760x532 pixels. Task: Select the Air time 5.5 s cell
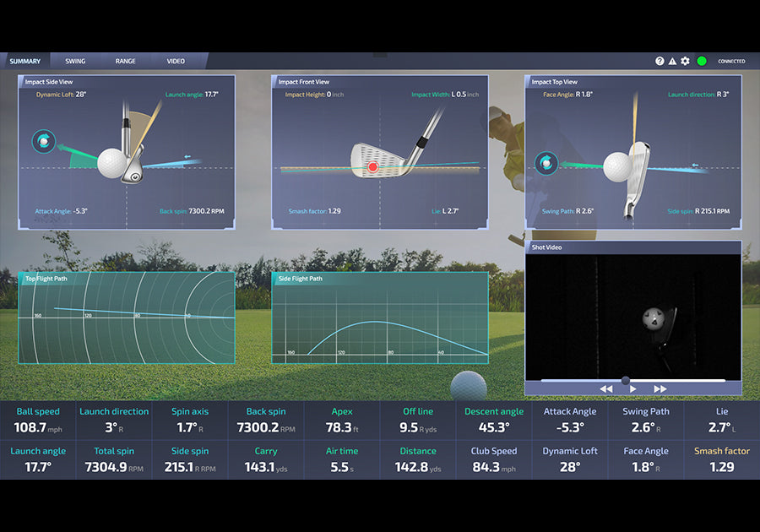tap(342, 460)
